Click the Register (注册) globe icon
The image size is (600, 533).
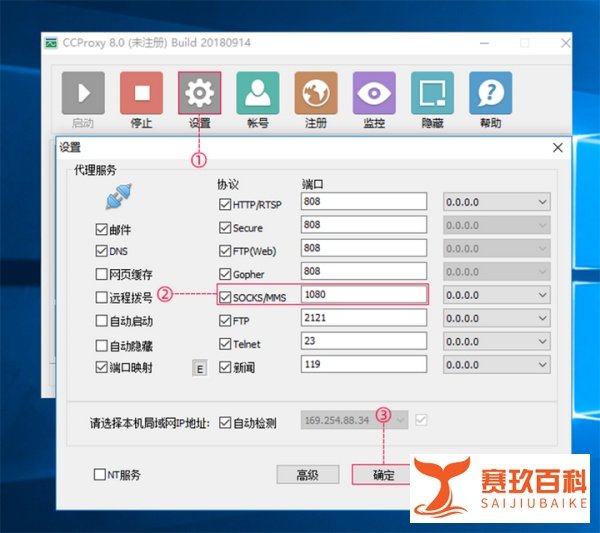pyautogui.click(x=316, y=93)
